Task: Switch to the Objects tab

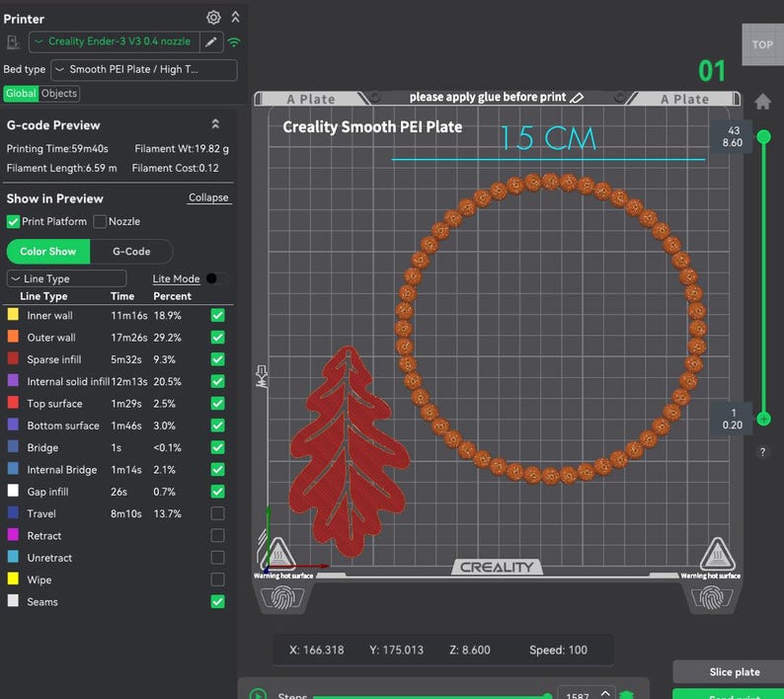Action: 59,94
